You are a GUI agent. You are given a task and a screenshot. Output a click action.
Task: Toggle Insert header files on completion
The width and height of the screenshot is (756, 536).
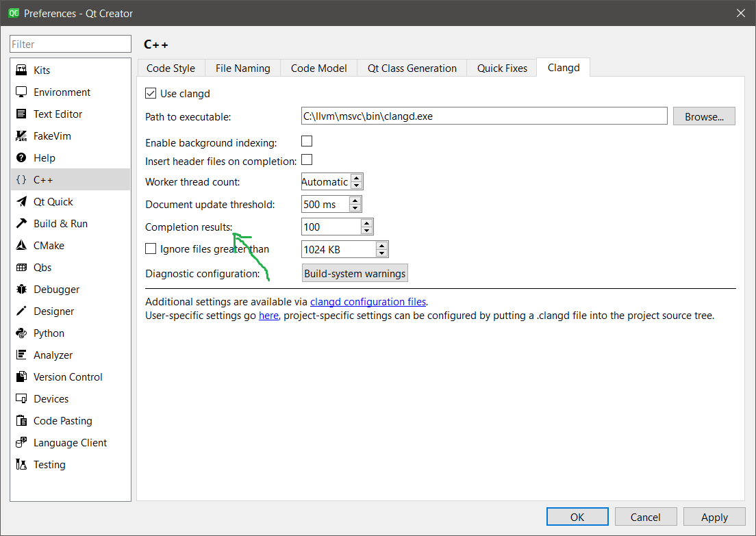pyautogui.click(x=307, y=160)
